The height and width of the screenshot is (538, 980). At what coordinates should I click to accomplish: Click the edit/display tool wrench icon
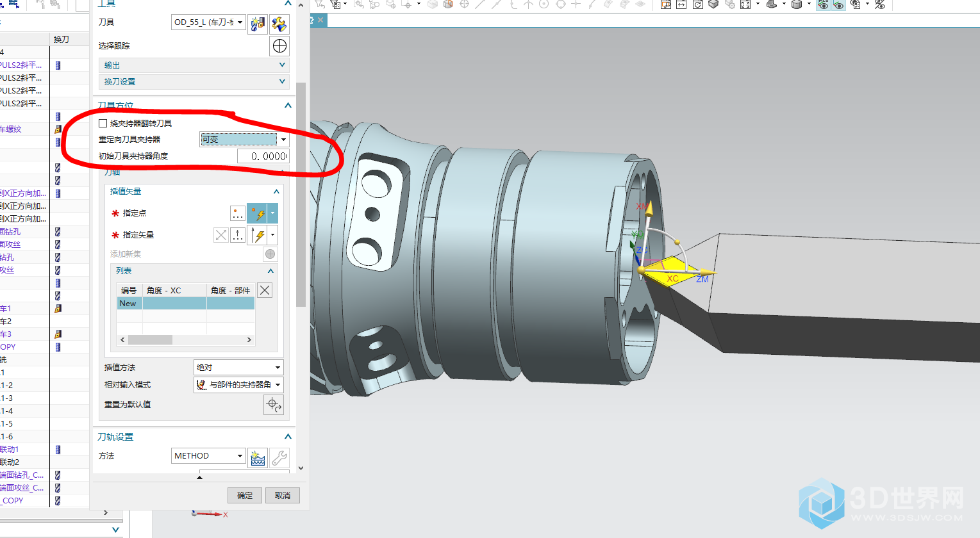tap(279, 24)
